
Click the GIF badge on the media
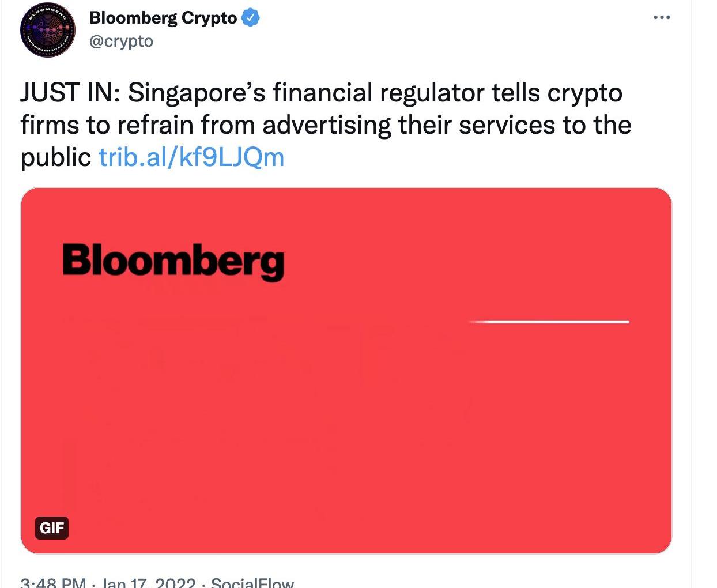(x=52, y=527)
